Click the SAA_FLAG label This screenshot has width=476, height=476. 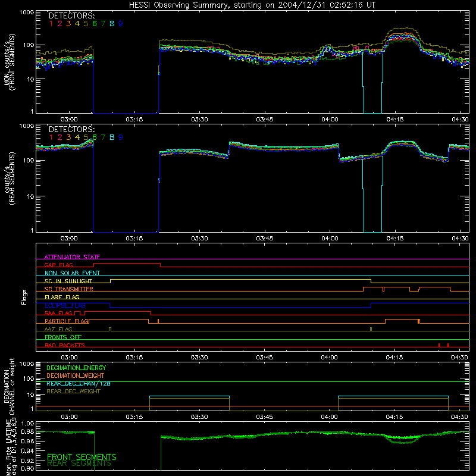click(58, 313)
